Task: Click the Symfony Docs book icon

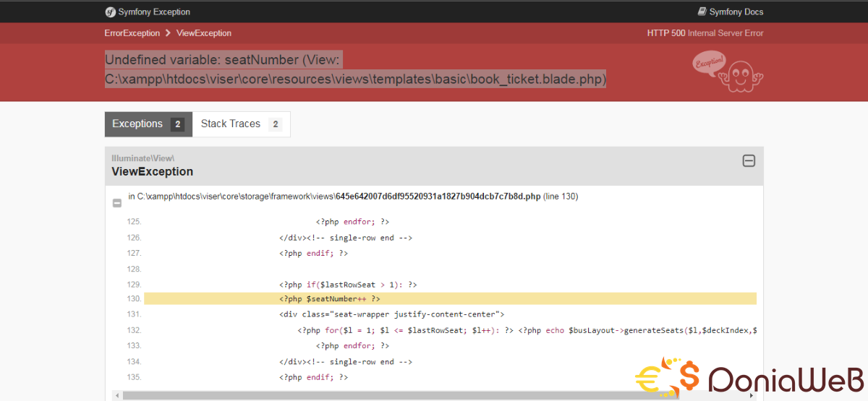Action: coord(702,12)
